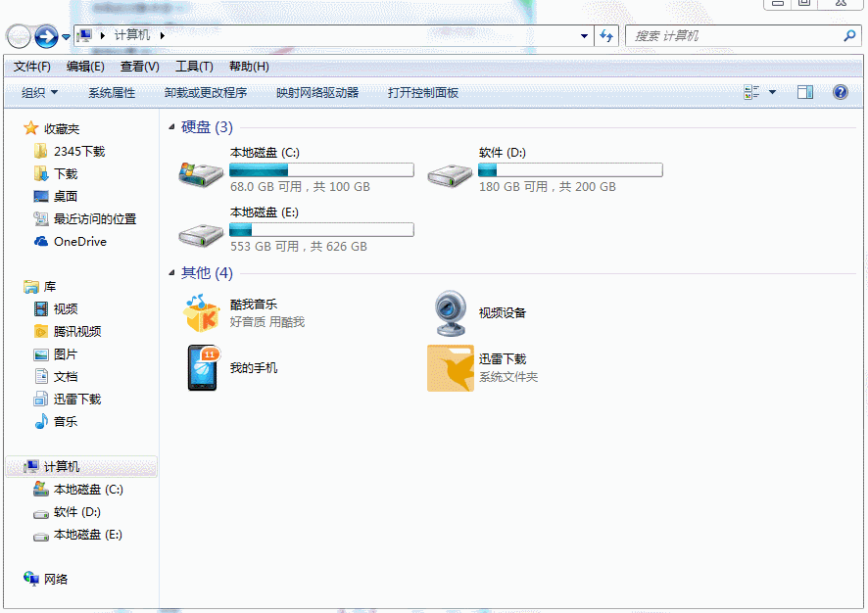This screenshot has width=868, height=613.
Task: Select 本地磁盘 (C:) in navigation pane
Action: coord(88,489)
